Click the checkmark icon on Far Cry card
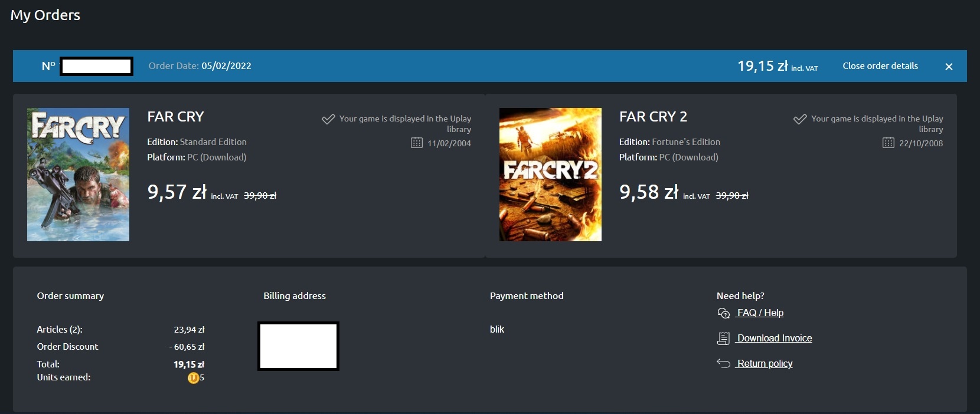Image resolution: width=980 pixels, height=414 pixels. click(328, 119)
